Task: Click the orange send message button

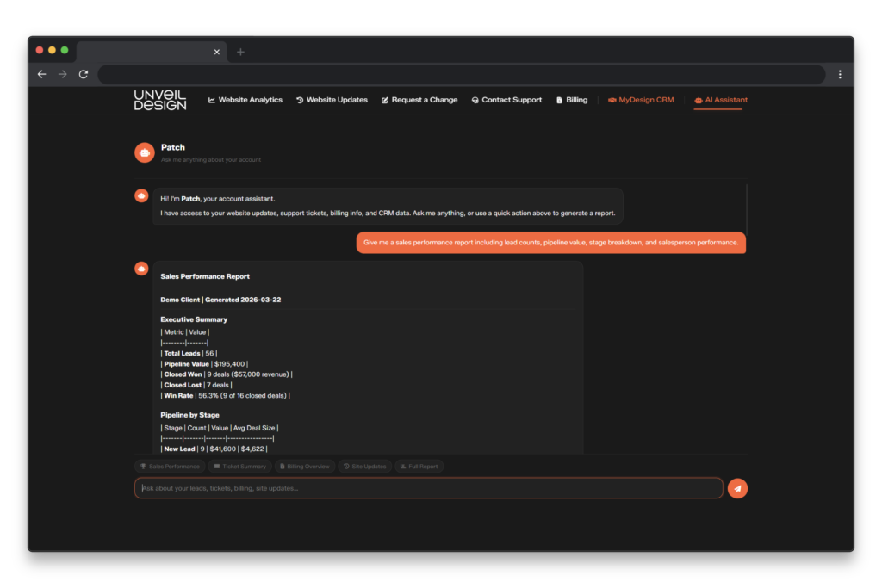Action: [737, 488]
